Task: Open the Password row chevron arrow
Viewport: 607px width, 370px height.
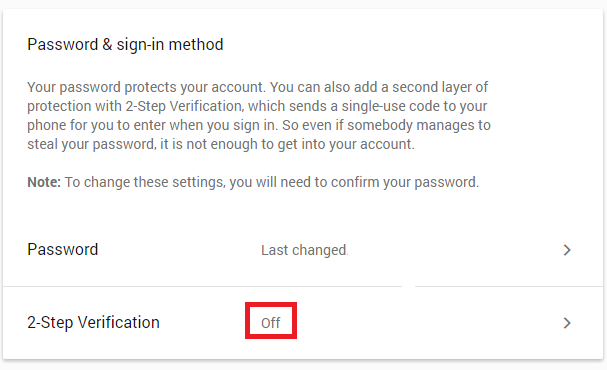Action: pyautogui.click(x=567, y=250)
